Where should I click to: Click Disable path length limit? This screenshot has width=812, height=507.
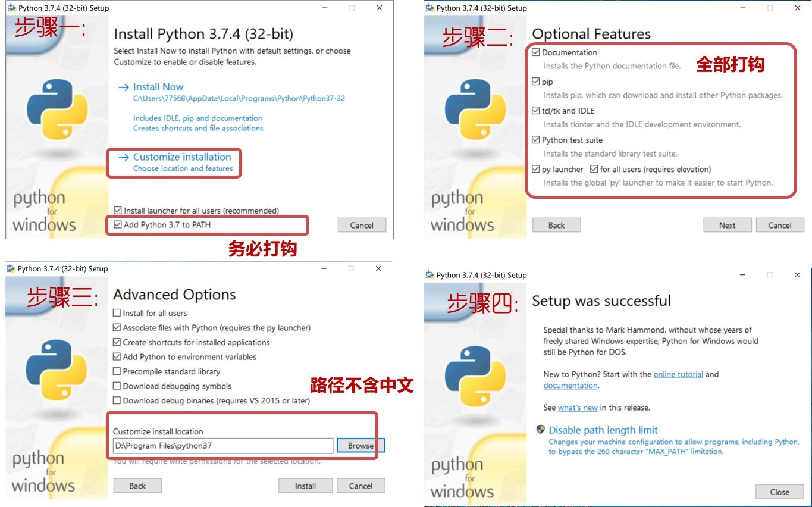click(603, 430)
